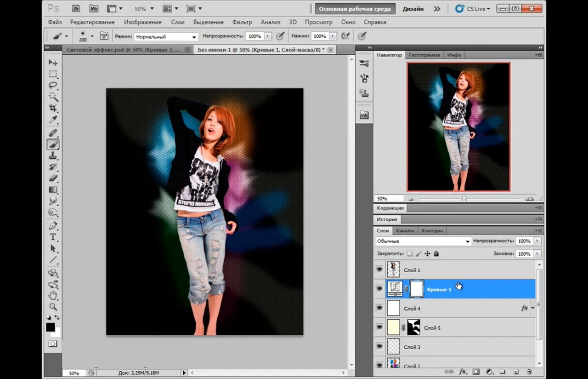Select the Hand tool

tap(53, 295)
